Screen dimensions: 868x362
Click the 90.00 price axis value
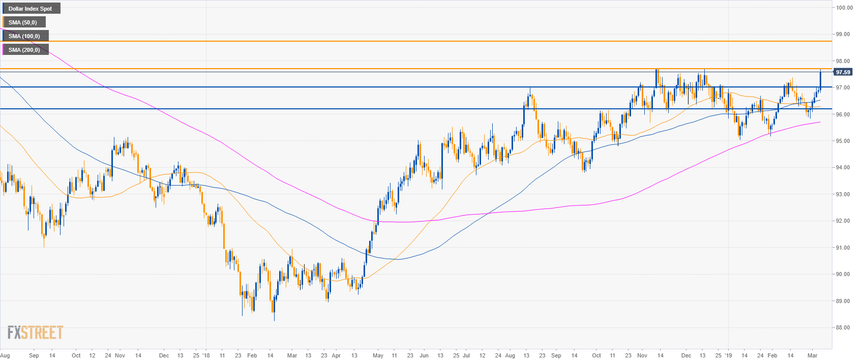[x=844, y=275]
